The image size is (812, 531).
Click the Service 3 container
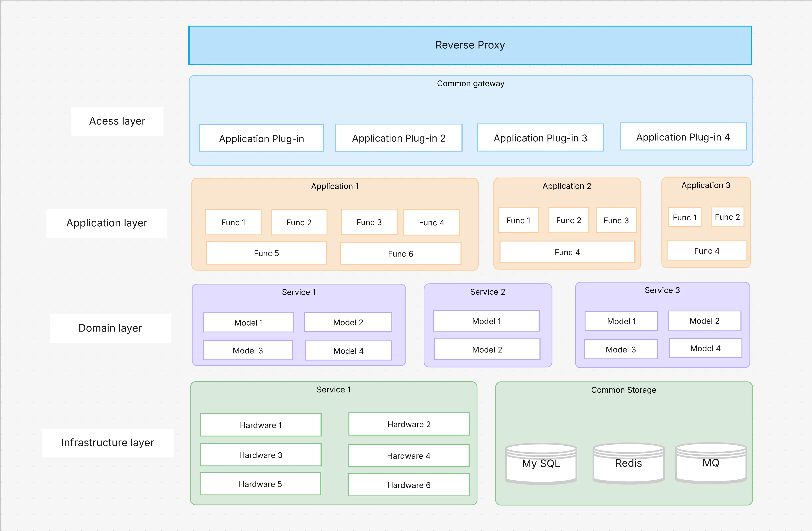662,290
